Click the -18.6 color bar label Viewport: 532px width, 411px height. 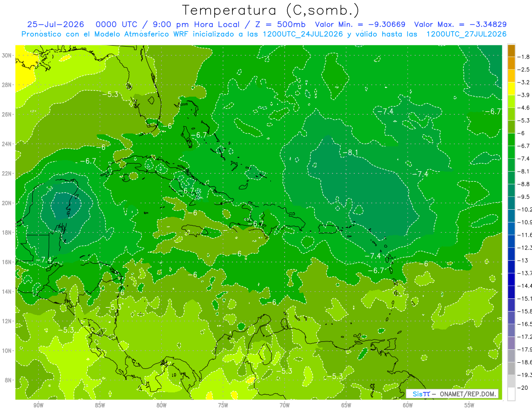tap(524, 362)
